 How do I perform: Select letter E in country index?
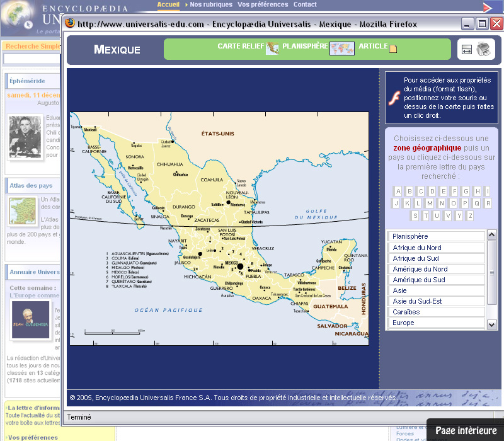click(444, 192)
